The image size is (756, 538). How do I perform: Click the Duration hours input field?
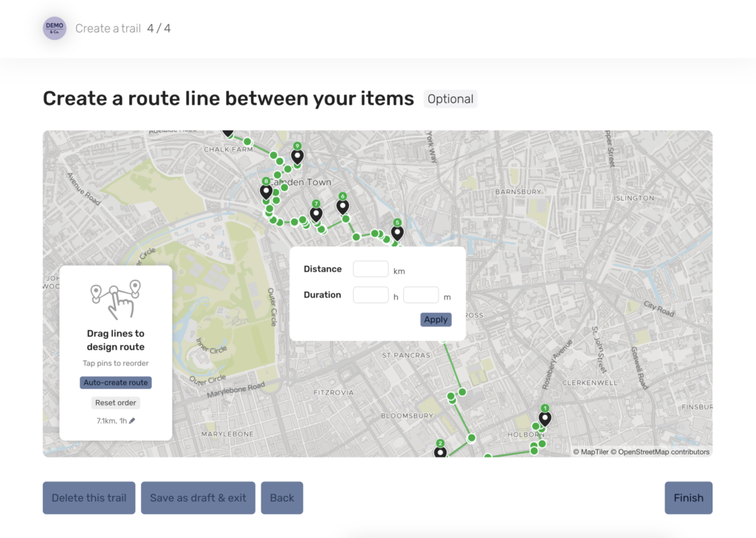pyautogui.click(x=371, y=295)
